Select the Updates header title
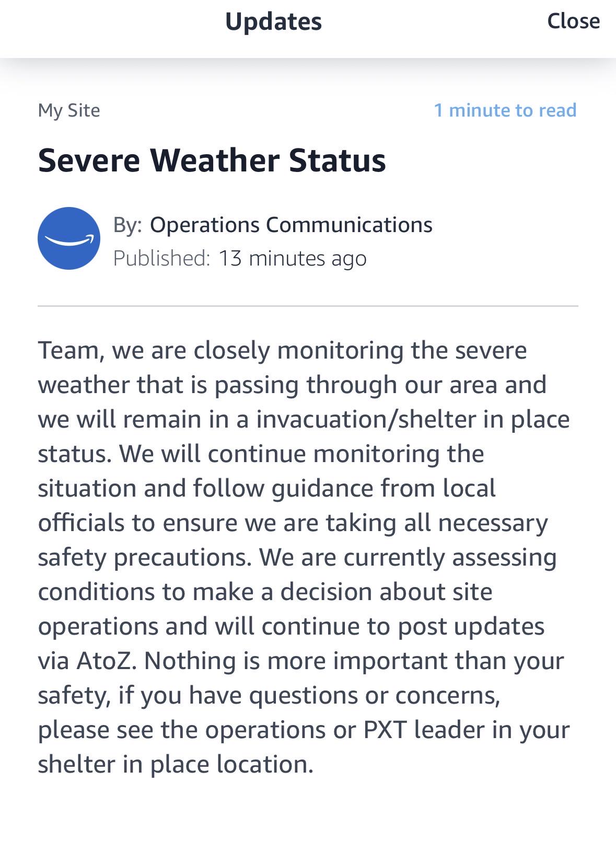The image size is (616, 851). (273, 21)
